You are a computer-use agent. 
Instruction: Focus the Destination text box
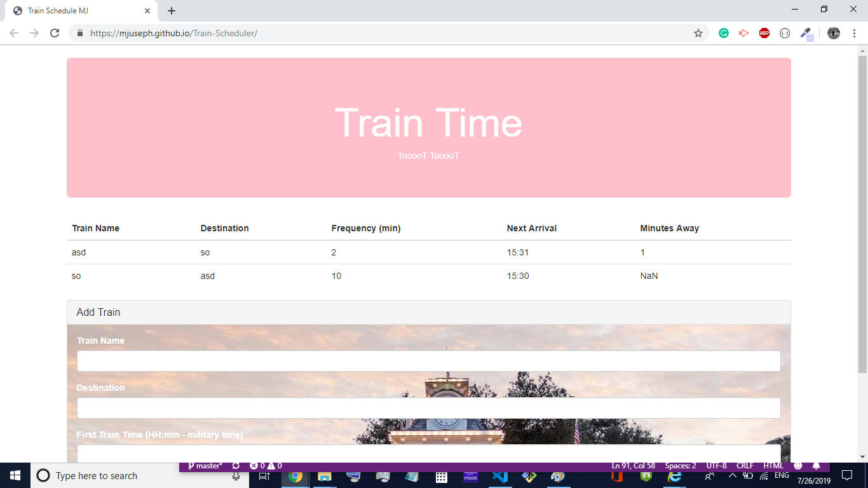coord(428,408)
